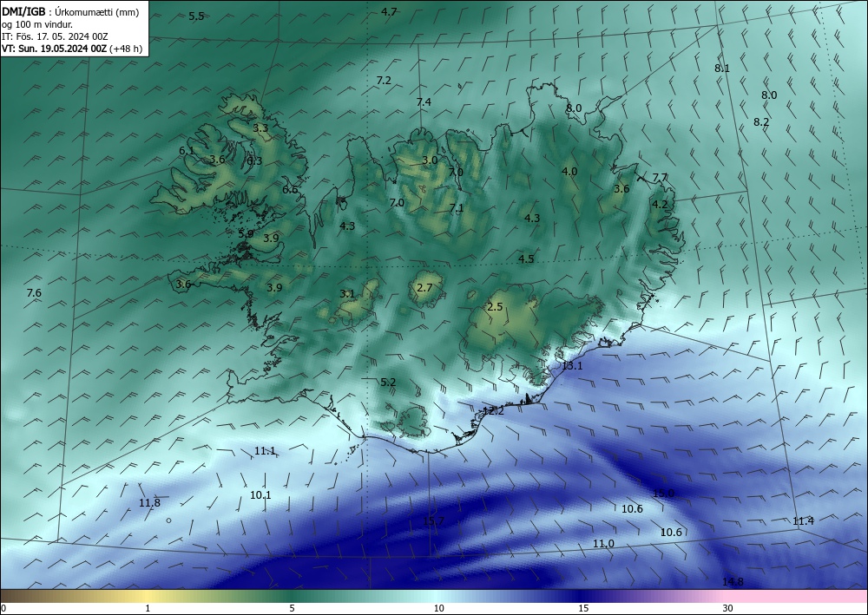
Task: Click the color scale label 0
Action: (x=3, y=608)
